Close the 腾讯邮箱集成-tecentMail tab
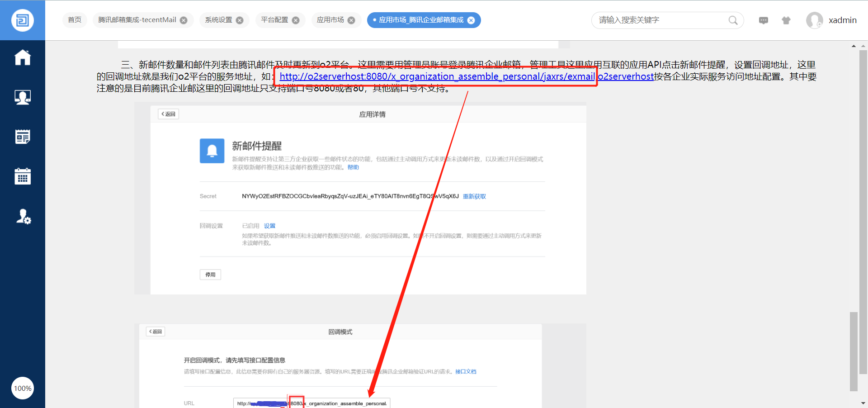Viewport: 868px width, 408px height. pyautogui.click(x=184, y=20)
